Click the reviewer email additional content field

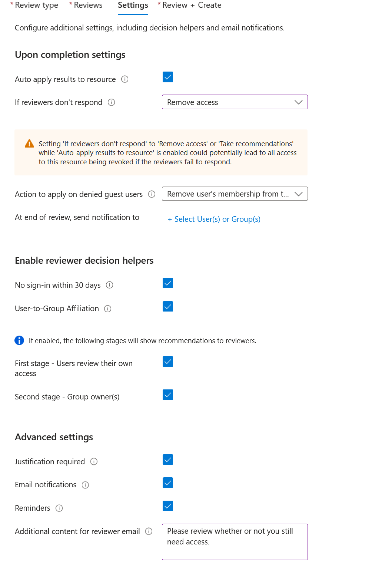click(235, 541)
